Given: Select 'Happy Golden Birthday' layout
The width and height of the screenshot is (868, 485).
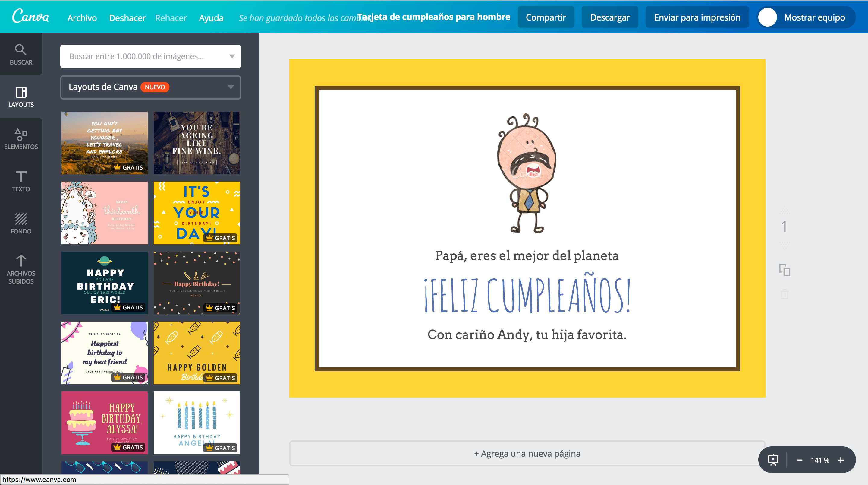Looking at the screenshot, I should tap(197, 353).
